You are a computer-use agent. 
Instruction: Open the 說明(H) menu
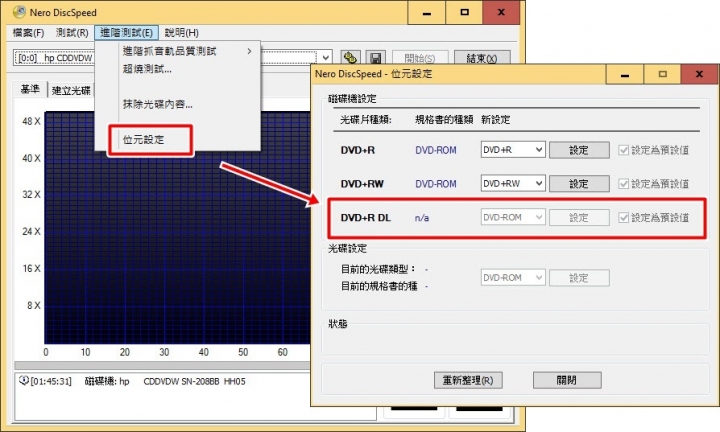click(x=182, y=33)
